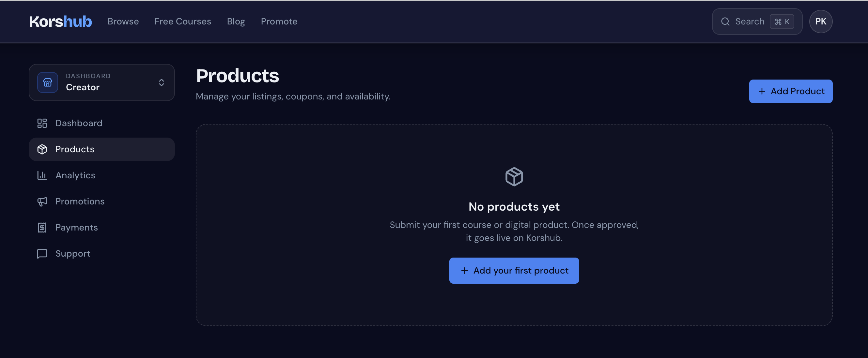Go to Free Courses in navigation
Screen dimensions: 868x358
(183, 22)
